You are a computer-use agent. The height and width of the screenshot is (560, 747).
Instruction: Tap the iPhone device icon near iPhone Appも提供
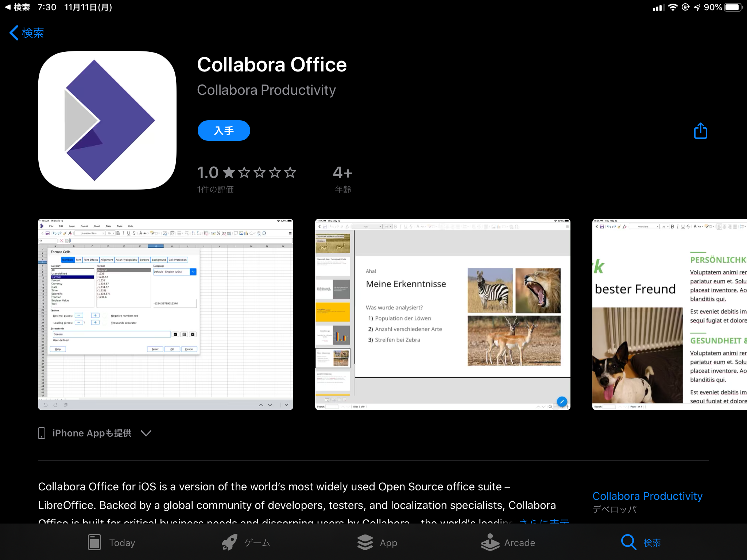[42, 433]
